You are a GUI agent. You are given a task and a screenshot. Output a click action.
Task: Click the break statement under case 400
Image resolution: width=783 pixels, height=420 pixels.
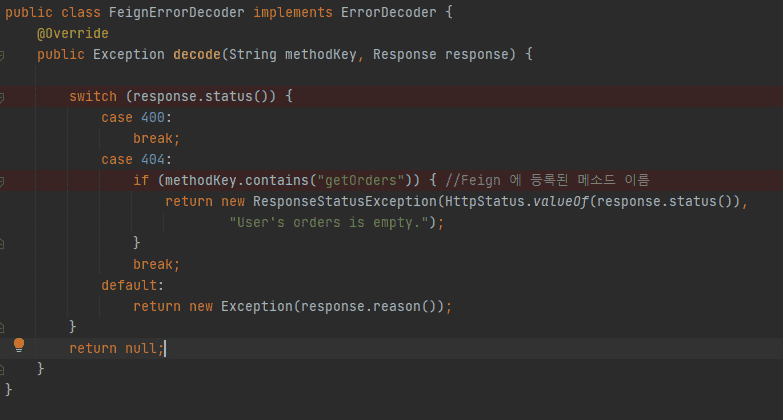coord(156,138)
